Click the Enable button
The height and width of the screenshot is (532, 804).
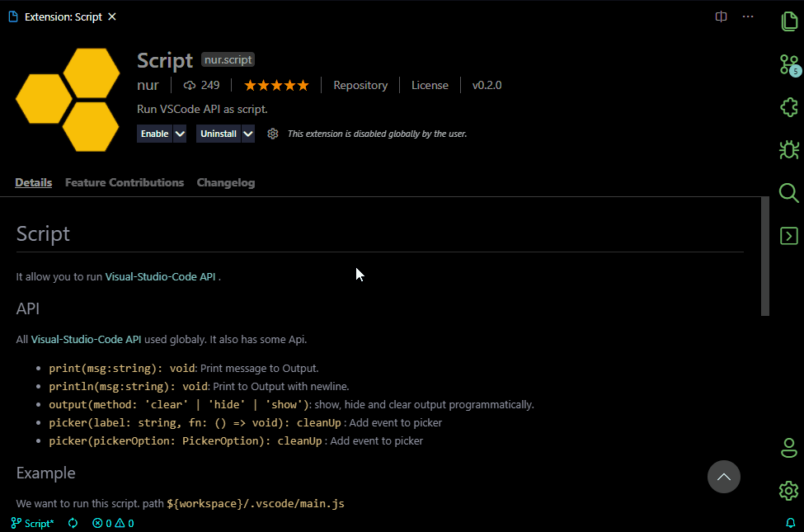tap(154, 134)
